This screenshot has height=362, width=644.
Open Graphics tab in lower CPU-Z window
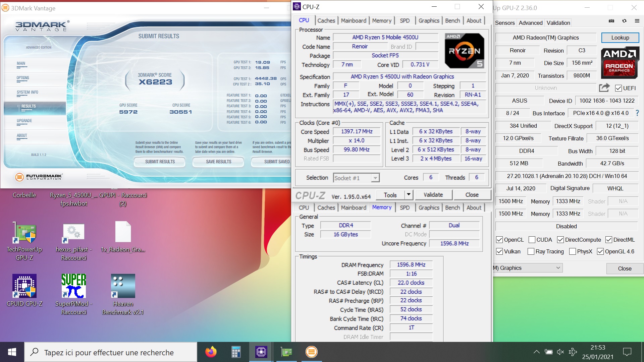[x=429, y=207]
